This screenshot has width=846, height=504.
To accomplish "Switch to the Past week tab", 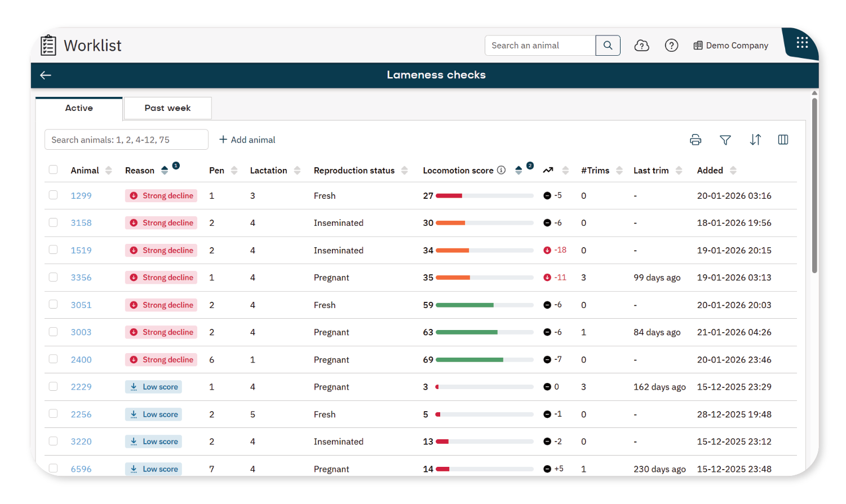I will coord(167,108).
